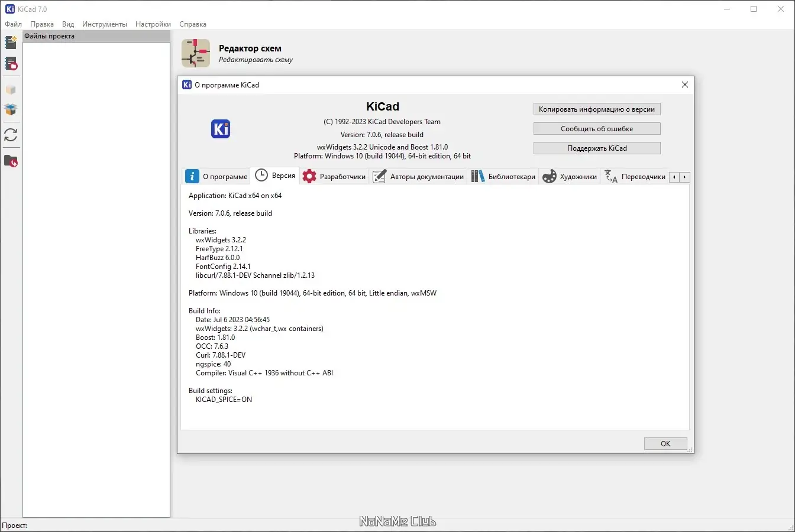
Task: Open the Справка menu
Action: pos(193,24)
